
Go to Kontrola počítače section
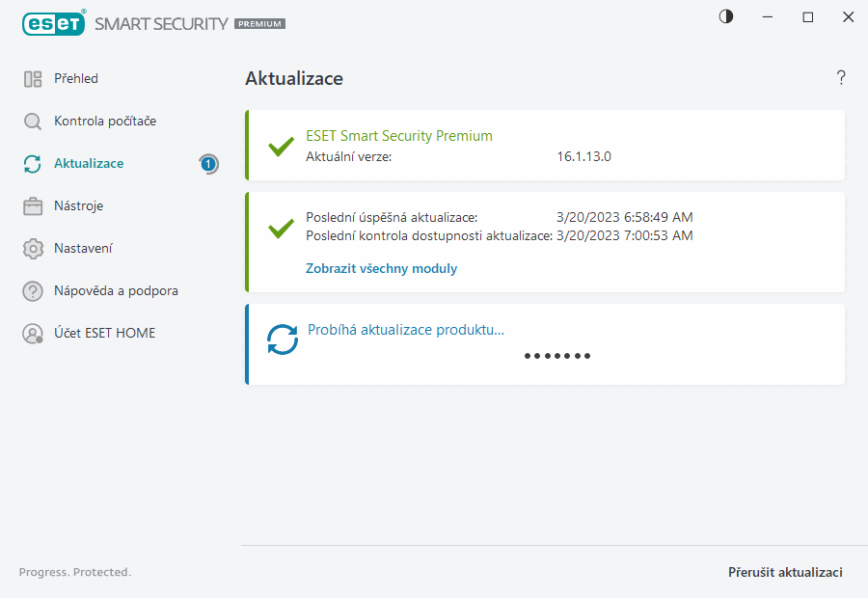click(x=105, y=122)
